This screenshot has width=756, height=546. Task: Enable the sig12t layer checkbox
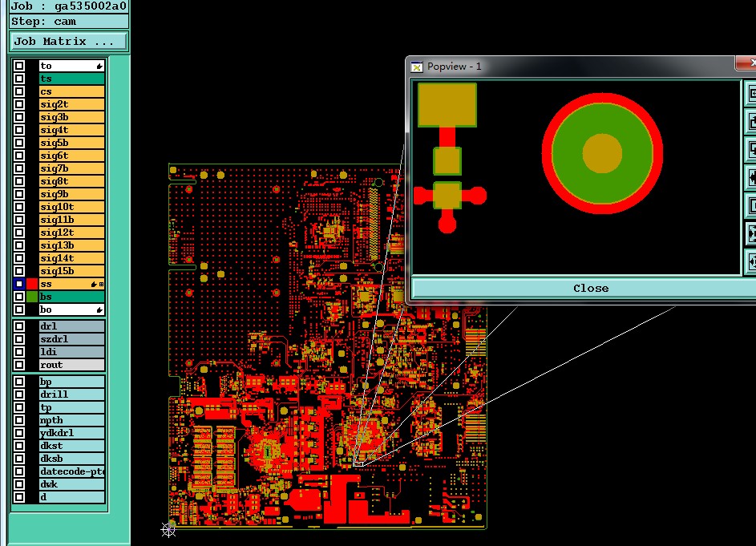(18, 233)
